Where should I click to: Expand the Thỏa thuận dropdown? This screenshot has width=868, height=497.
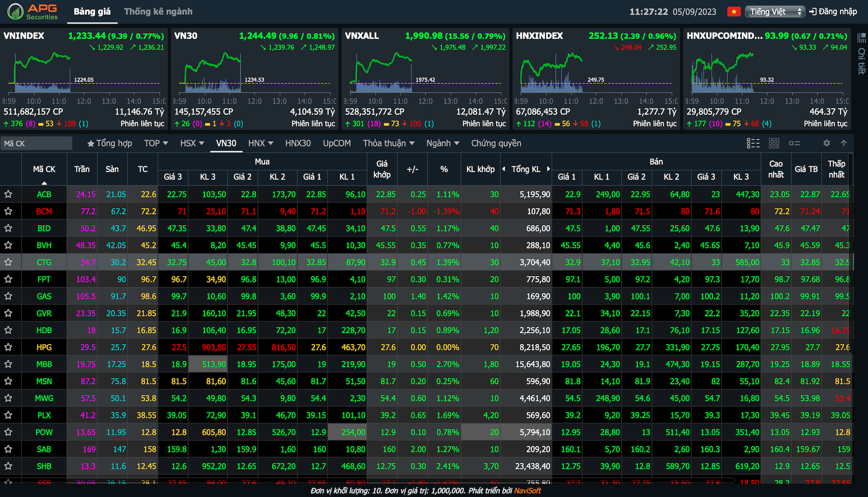click(388, 143)
